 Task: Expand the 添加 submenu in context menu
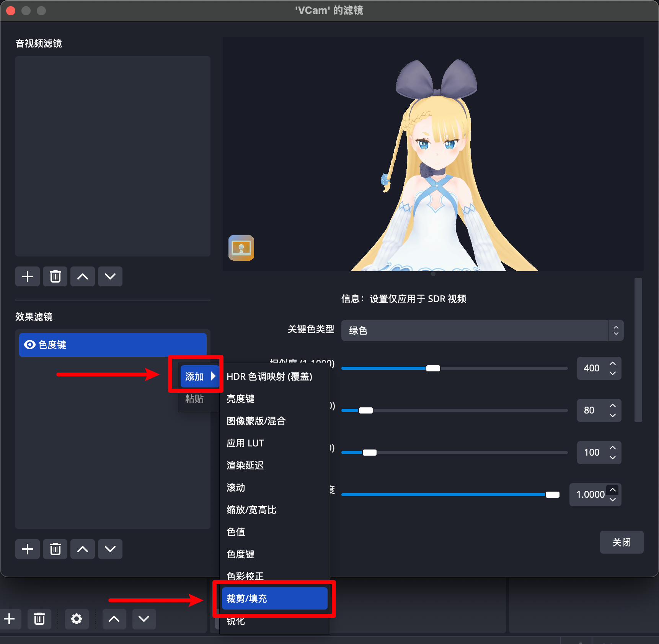tap(200, 376)
